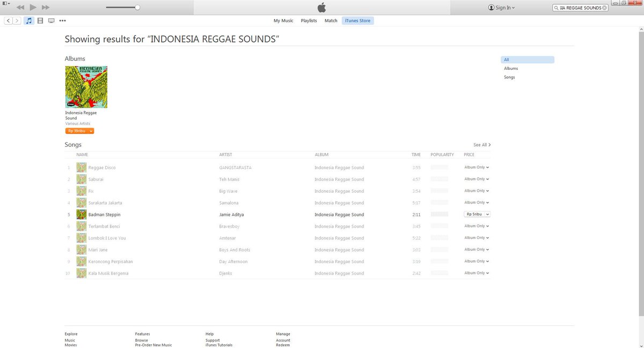
Task: Open Album Only dropdown for Surakarta Jakarta
Action: point(477,202)
